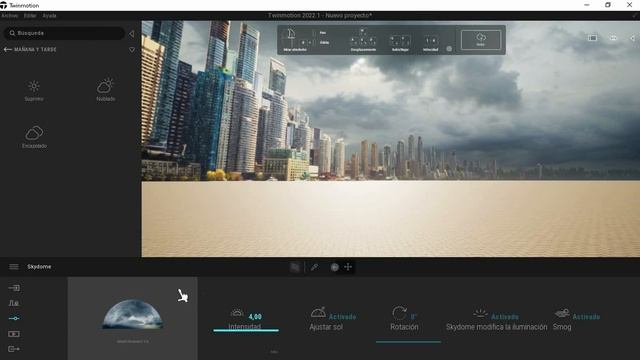Select the move gizmo tool
The height and width of the screenshot is (360, 640).
(348, 267)
